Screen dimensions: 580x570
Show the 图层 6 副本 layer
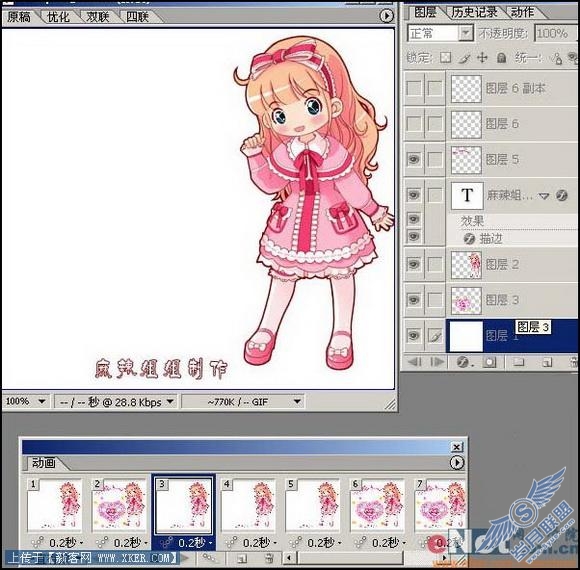[414, 88]
